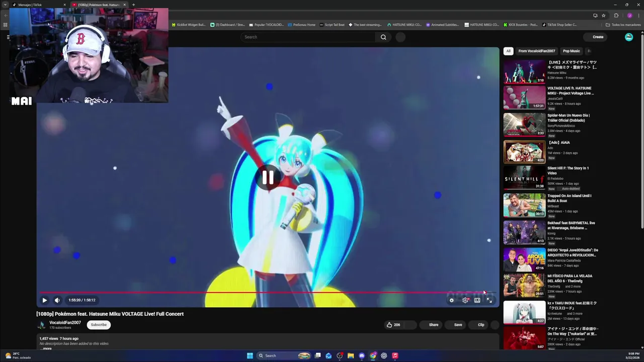The image size is (644, 362).
Task: Open the more actions menu beside Clip
Action: (495, 325)
